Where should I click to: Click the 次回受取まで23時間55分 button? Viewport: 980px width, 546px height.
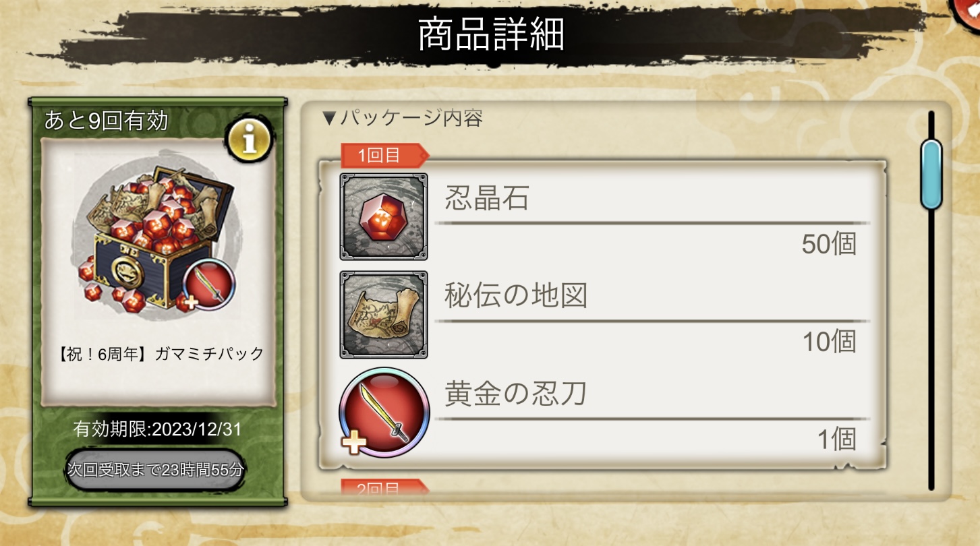[155, 470]
